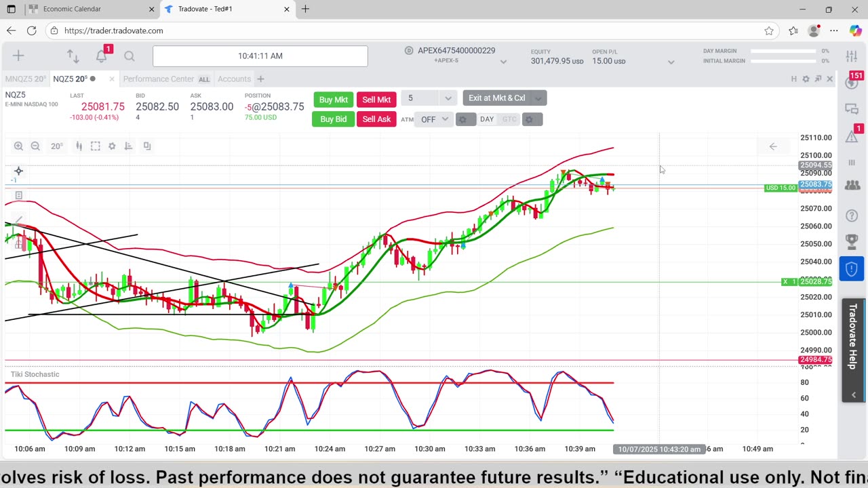
Task: Open the globe news icon with 151 badge
Action: [x=852, y=83]
